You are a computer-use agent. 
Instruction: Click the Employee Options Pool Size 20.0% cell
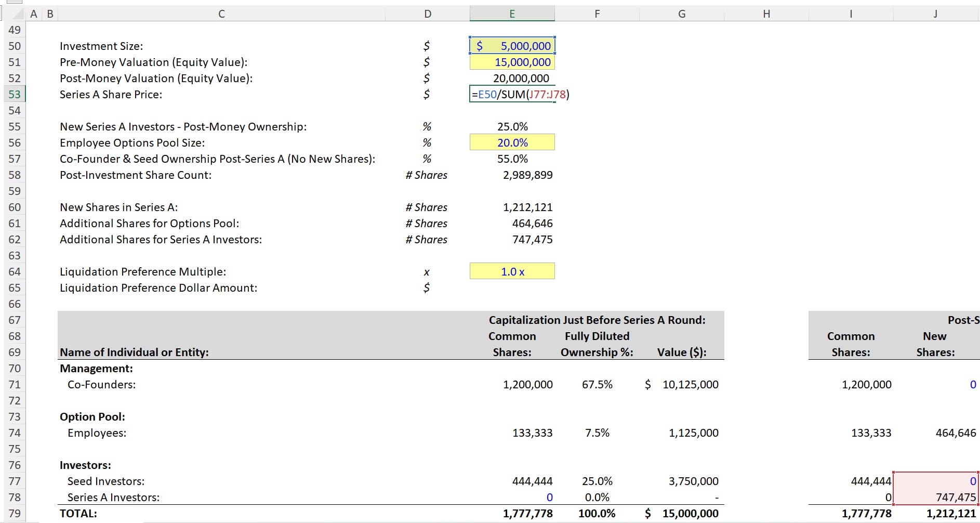(512, 142)
